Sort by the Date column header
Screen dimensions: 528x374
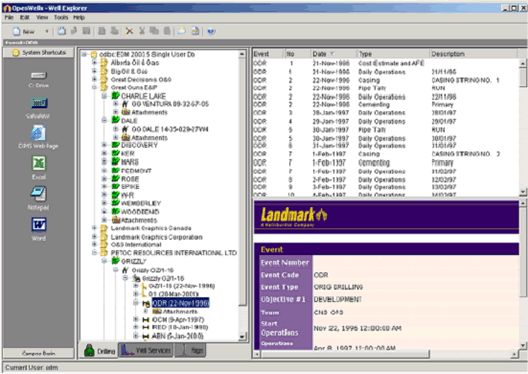tap(333, 54)
